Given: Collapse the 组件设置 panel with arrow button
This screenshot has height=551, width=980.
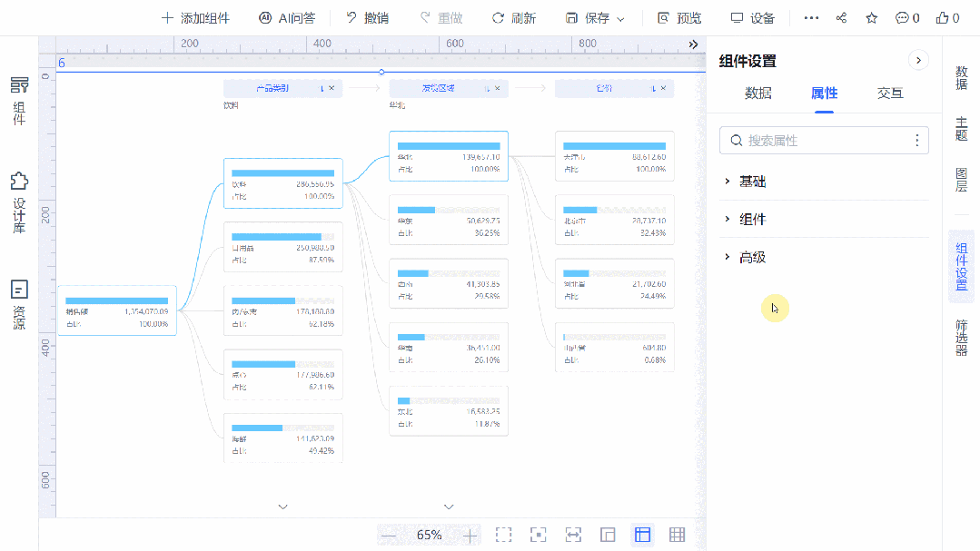Looking at the screenshot, I should pyautogui.click(x=918, y=61).
